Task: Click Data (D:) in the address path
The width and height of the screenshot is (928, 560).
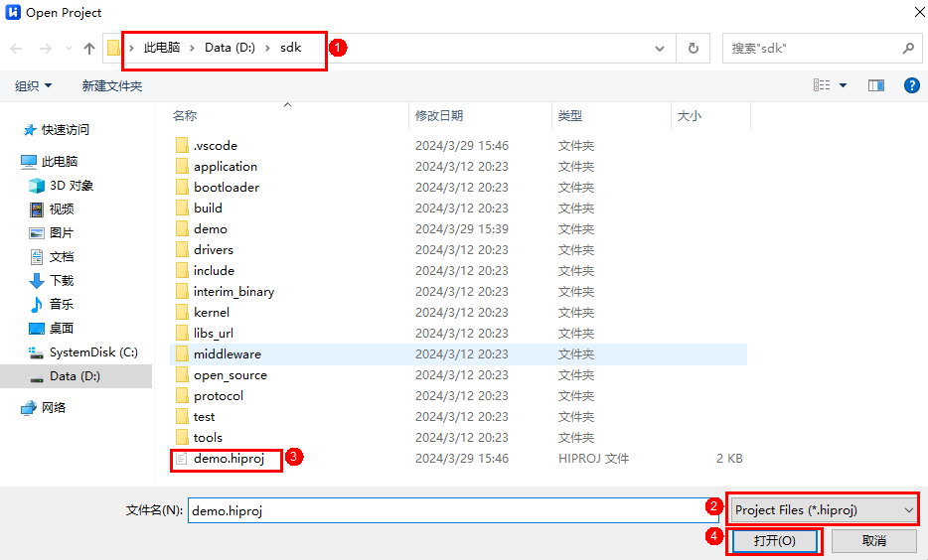Action: tap(231, 48)
